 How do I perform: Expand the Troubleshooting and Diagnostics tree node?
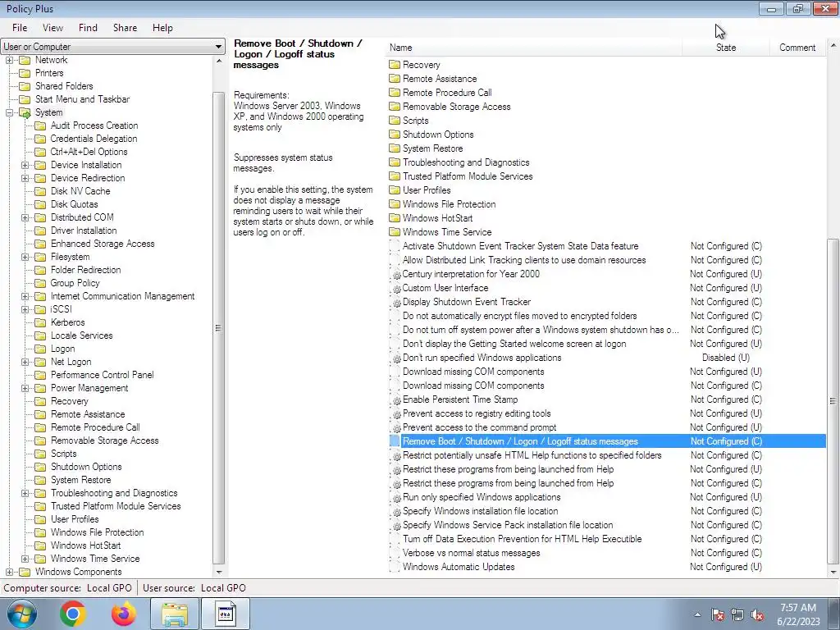tap(25, 493)
